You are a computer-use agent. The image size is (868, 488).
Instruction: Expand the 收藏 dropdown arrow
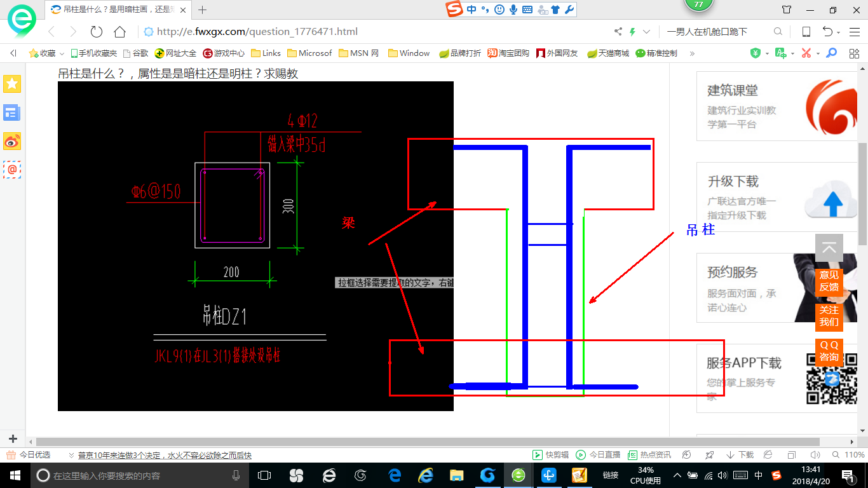click(x=62, y=53)
